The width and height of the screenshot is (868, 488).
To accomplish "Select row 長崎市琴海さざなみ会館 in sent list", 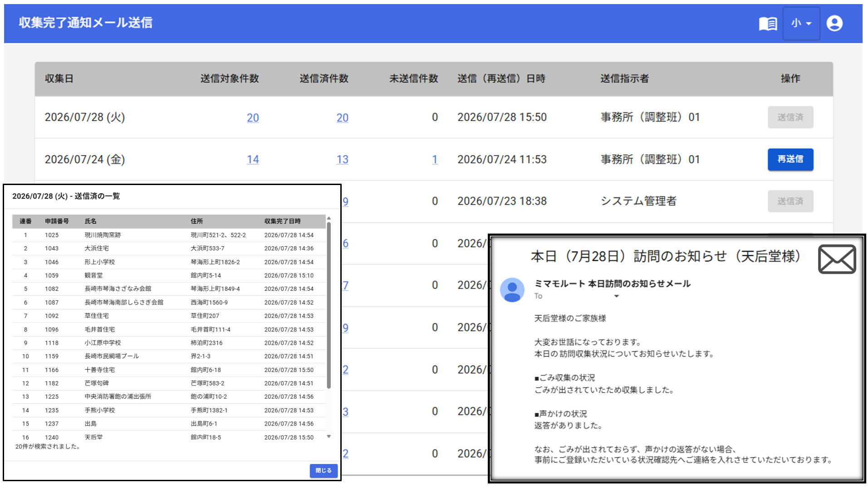I will pos(169,289).
